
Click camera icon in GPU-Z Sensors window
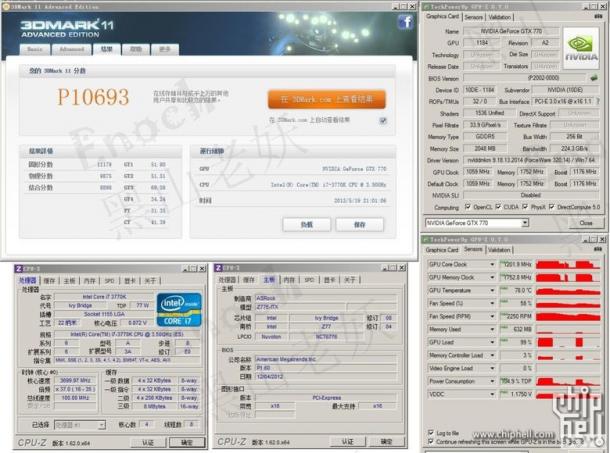[598, 249]
